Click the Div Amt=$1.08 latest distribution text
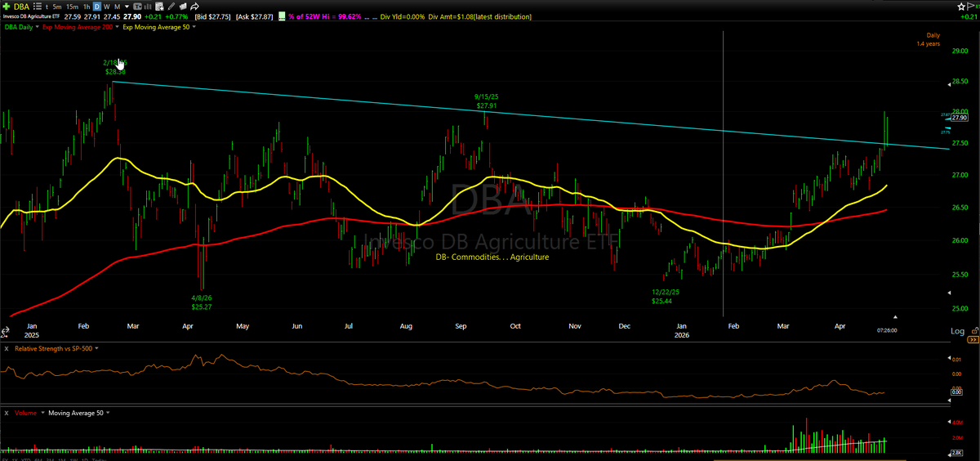 pos(479,17)
